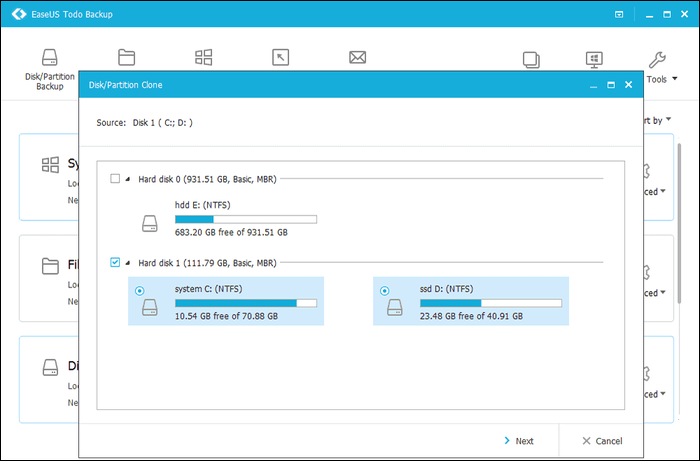Click the hdd E: drive icon

[150, 224]
